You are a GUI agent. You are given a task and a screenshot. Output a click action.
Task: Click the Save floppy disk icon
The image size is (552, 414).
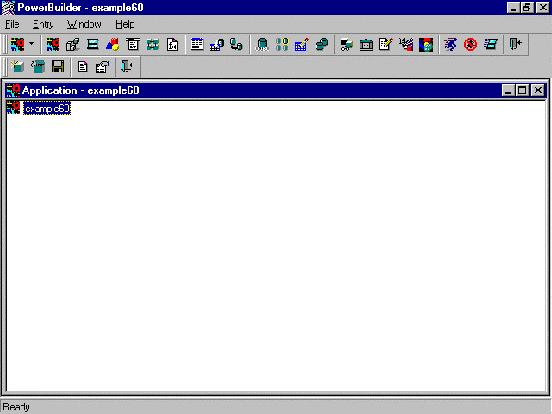pyautogui.click(x=58, y=66)
